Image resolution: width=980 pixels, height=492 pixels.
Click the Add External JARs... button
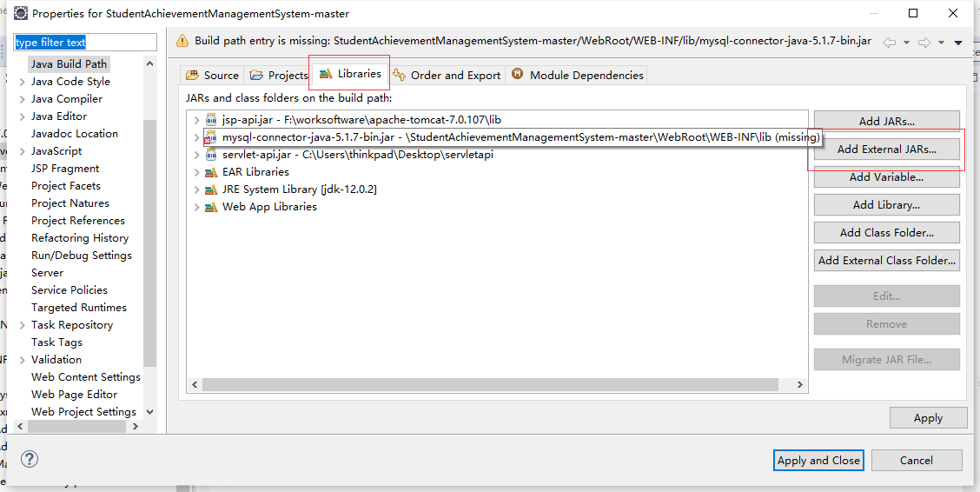pos(886,150)
